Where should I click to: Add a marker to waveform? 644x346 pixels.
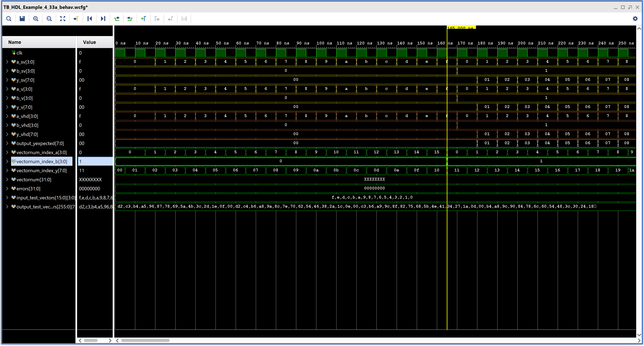point(143,19)
